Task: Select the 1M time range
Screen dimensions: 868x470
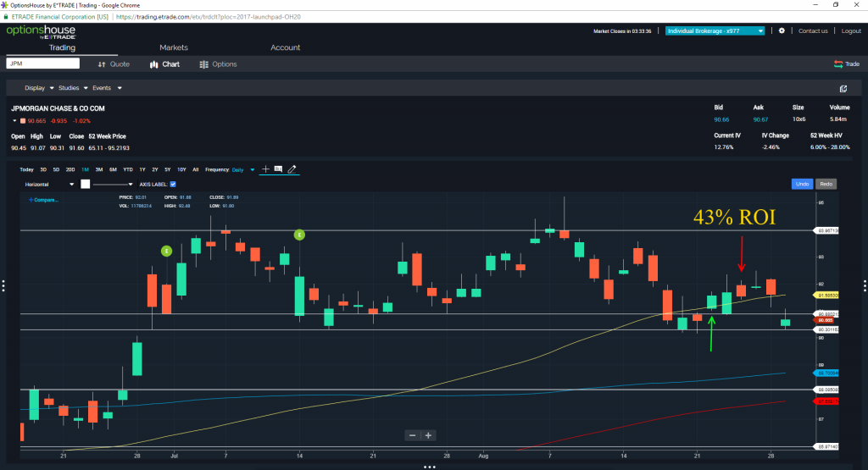Action: (x=86, y=169)
